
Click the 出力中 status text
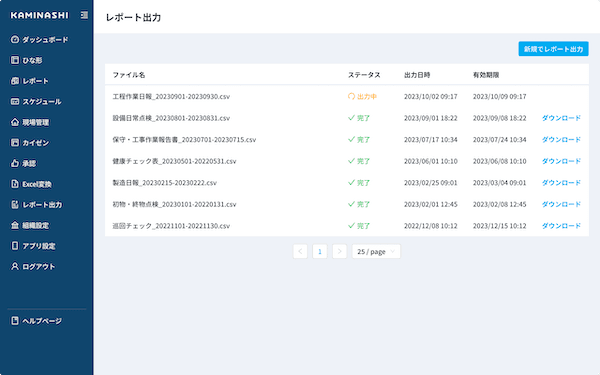tap(367, 96)
